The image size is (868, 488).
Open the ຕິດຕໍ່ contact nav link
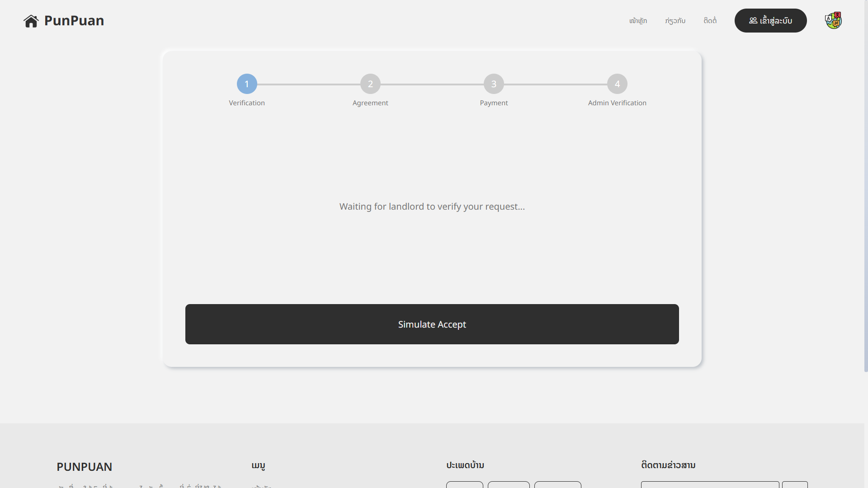click(x=710, y=21)
